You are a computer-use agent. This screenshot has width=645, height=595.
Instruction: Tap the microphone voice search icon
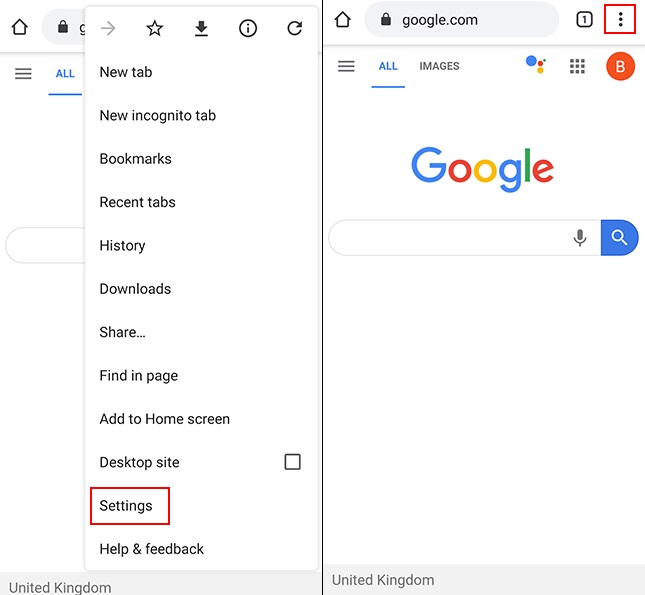tap(580, 237)
